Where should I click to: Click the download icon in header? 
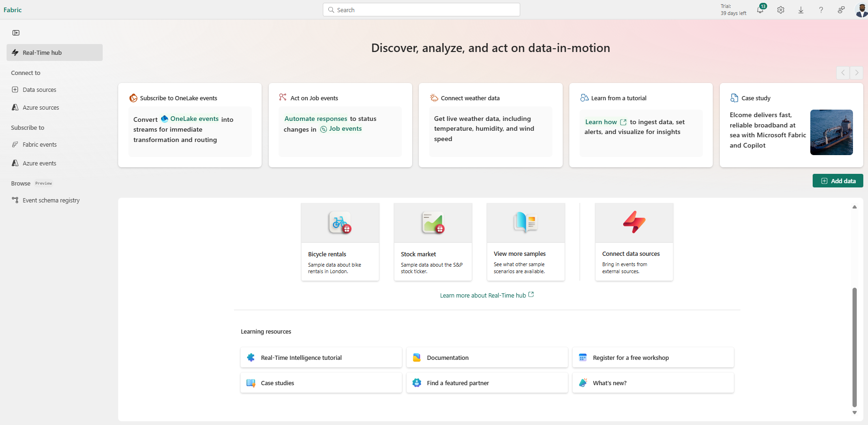click(x=800, y=10)
